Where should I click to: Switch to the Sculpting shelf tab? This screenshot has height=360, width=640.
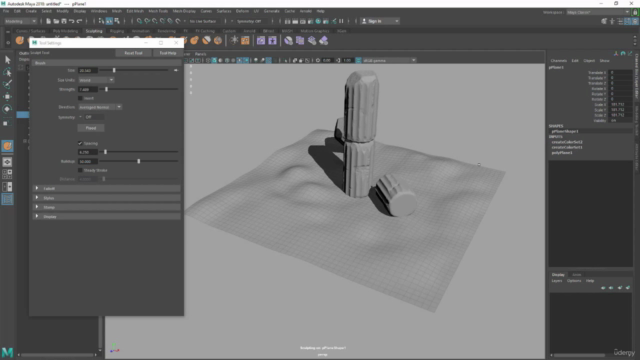tap(94, 31)
